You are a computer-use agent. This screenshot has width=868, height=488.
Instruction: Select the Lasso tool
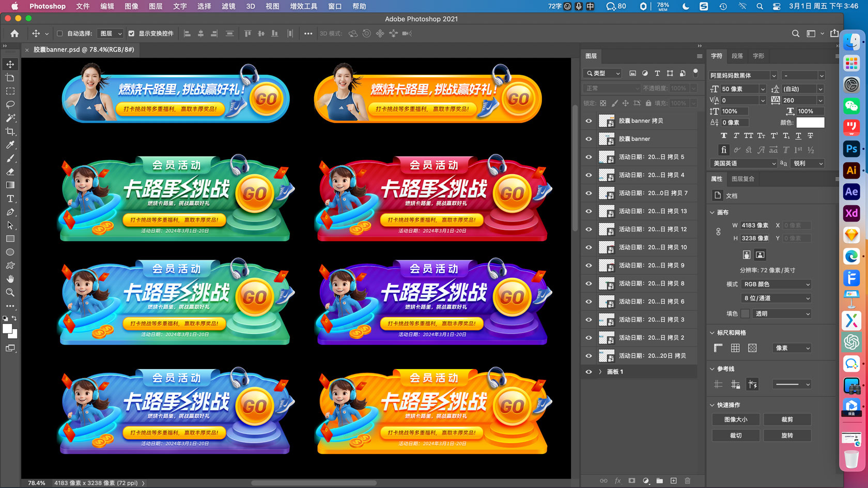[10, 104]
